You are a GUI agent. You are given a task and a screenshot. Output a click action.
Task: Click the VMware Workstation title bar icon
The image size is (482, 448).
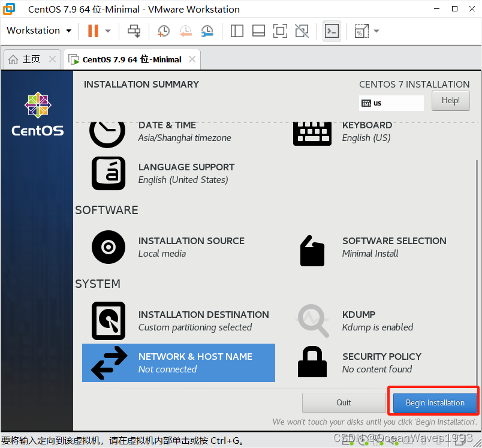pyautogui.click(x=9, y=9)
